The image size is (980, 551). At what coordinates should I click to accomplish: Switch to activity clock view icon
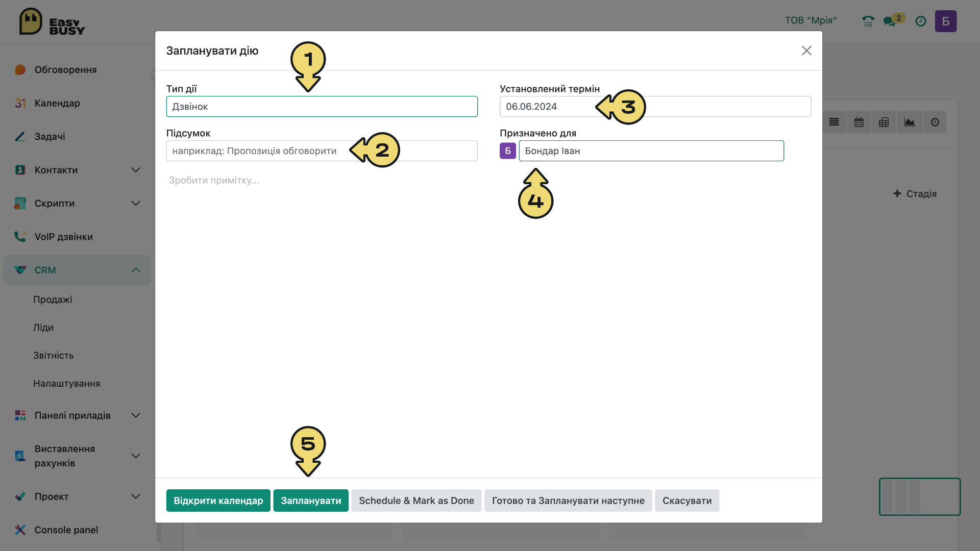click(x=935, y=122)
